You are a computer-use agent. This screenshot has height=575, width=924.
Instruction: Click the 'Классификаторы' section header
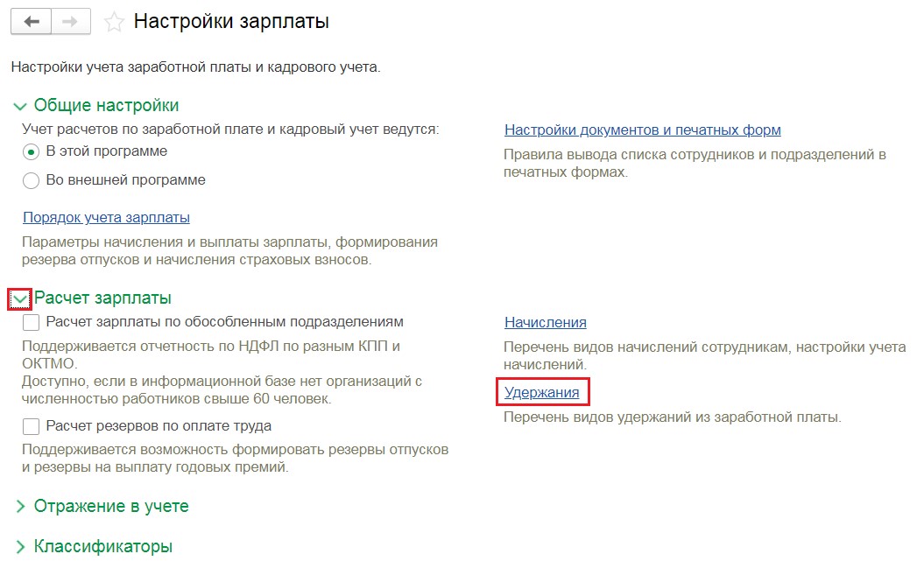tap(103, 546)
